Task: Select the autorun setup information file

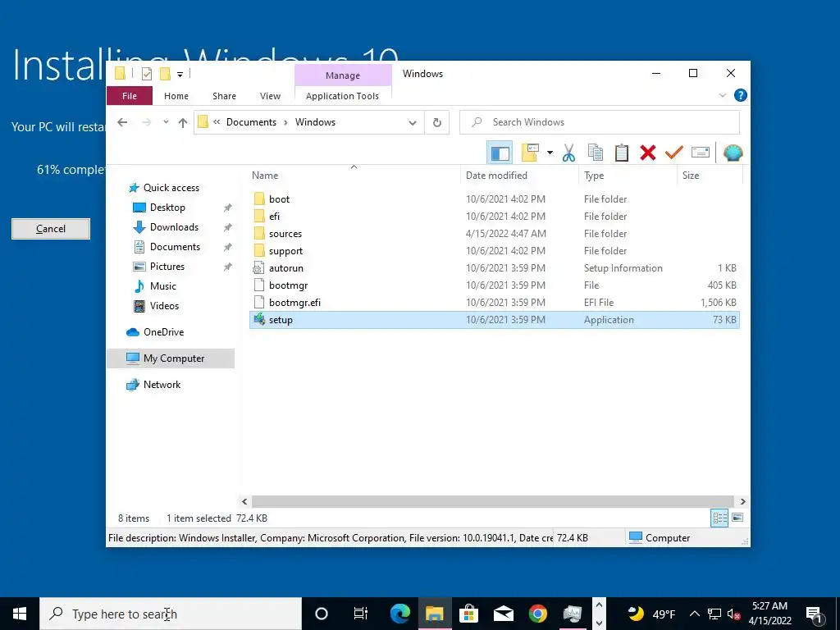Action: click(x=494, y=268)
